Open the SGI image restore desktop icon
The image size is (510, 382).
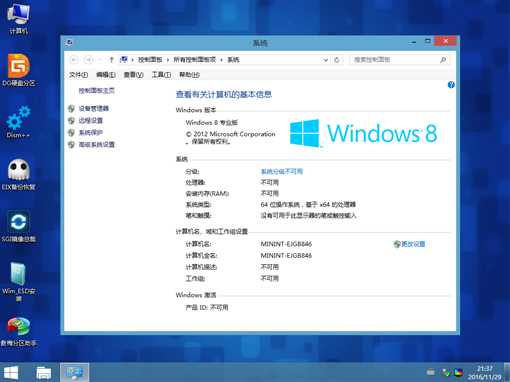[19, 226]
